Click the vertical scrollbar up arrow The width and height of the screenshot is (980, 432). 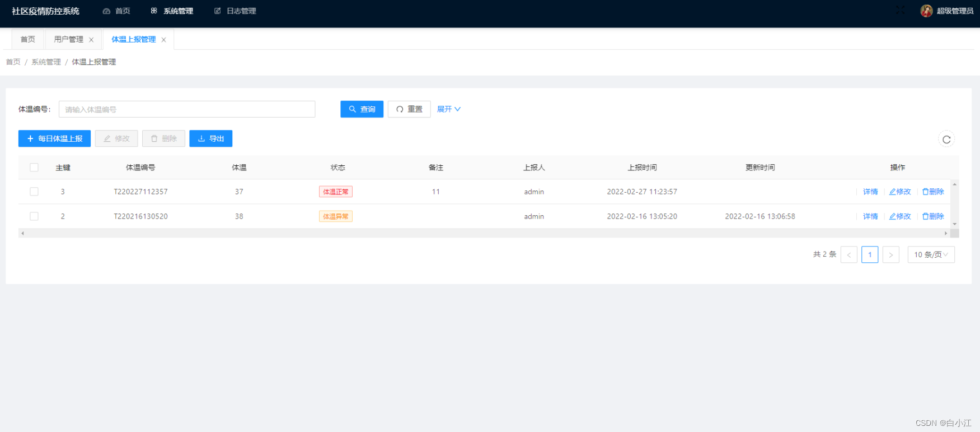pyautogui.click(x=955, y=184)
